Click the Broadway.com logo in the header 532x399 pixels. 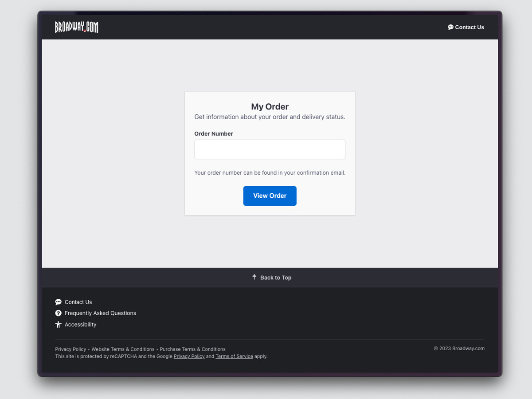click(x=76, y=27)
